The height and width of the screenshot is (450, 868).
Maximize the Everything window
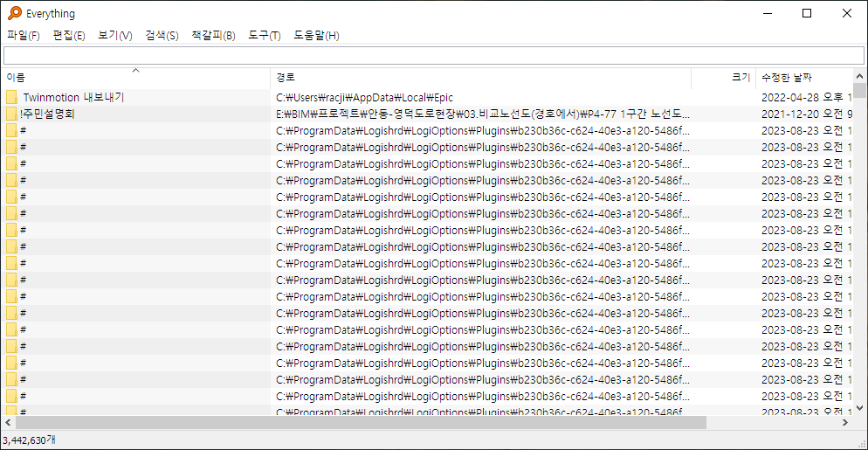[x=807, y=13]
